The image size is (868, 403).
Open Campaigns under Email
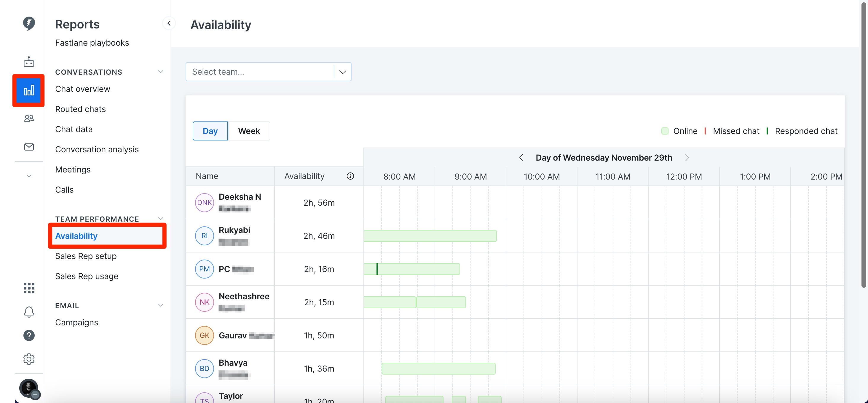coord(76,322)
